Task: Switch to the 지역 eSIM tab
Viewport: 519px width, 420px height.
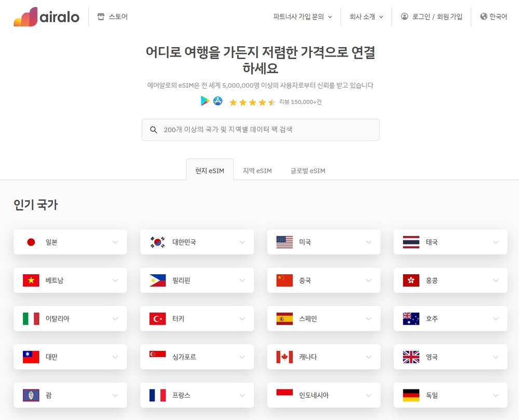Action: click(x=257, y=171)
